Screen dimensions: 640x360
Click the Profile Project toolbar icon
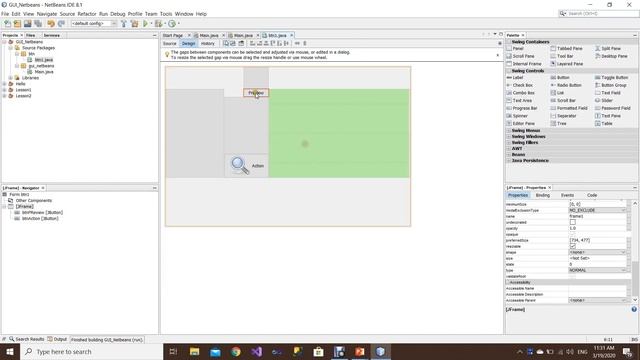point(172,24)
